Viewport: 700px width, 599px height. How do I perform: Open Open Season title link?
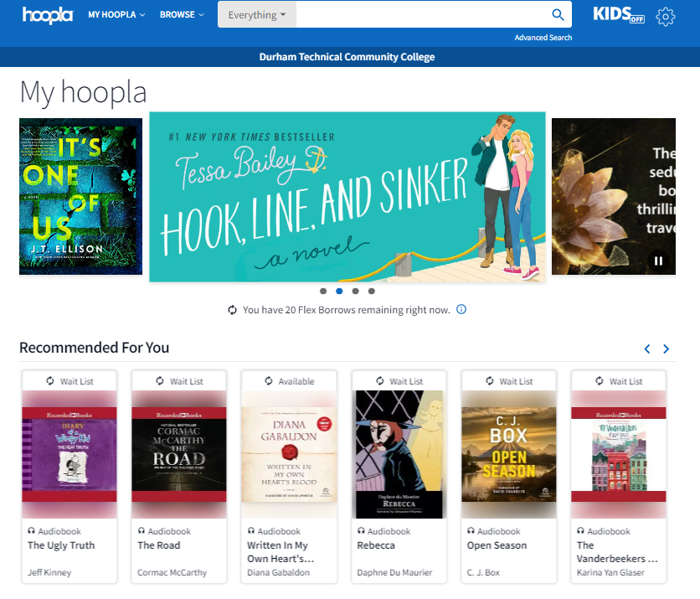pos(497,545)
